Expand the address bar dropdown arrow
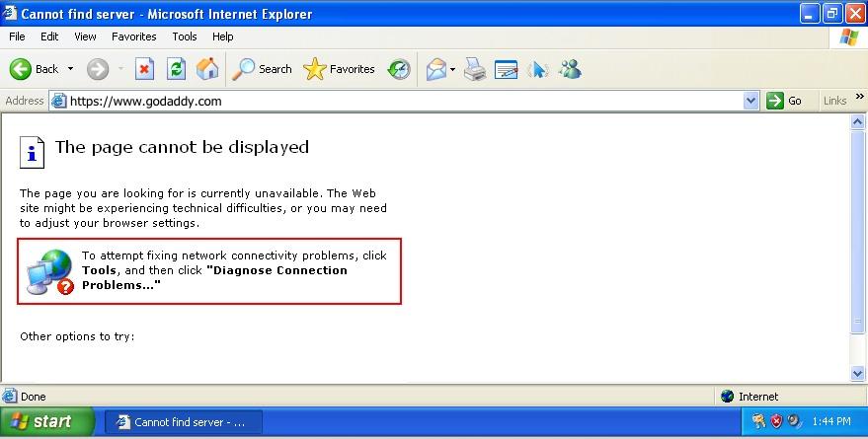 pos(750,102)
